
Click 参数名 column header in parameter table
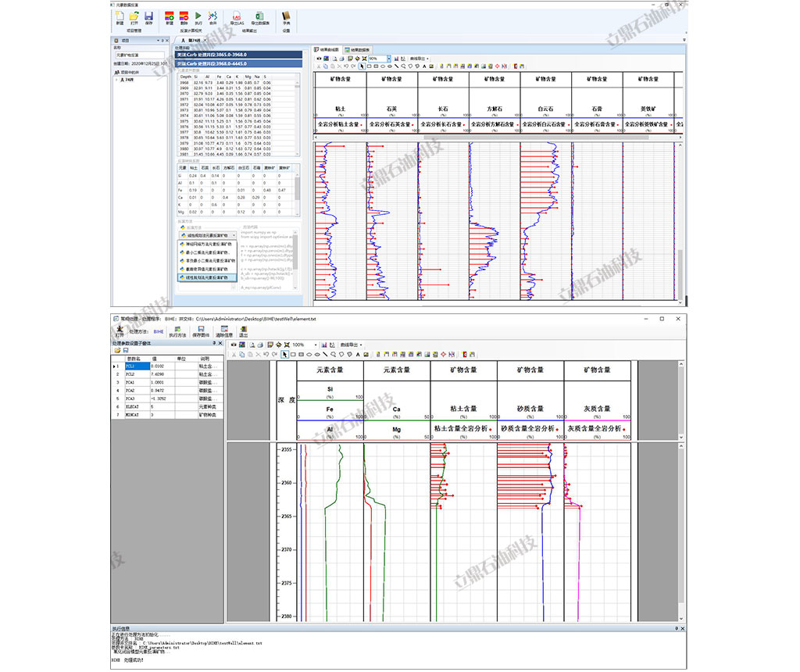(137, 359)
